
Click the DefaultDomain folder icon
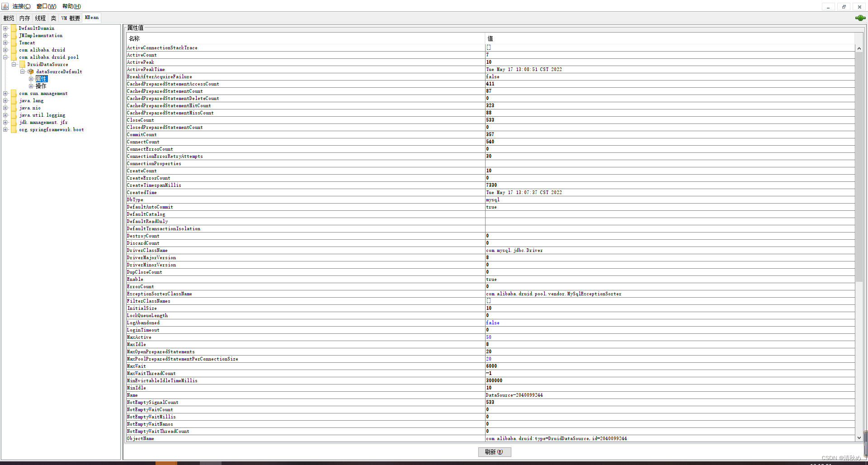tap(14, 28)
